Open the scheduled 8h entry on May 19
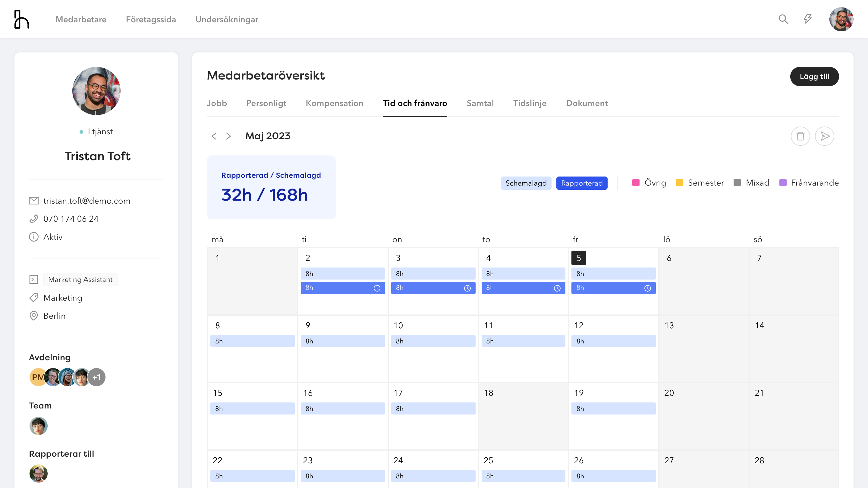This screenshot has width=868, height=488. coord(613,408)
